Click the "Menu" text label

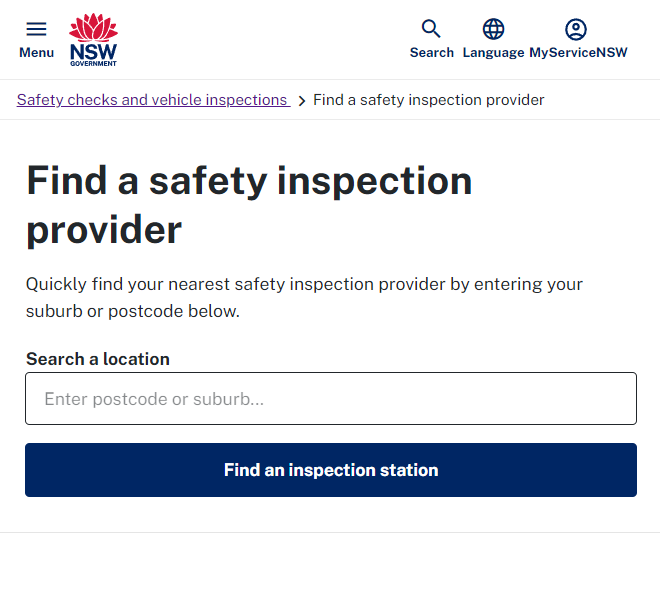coord(37,53)
